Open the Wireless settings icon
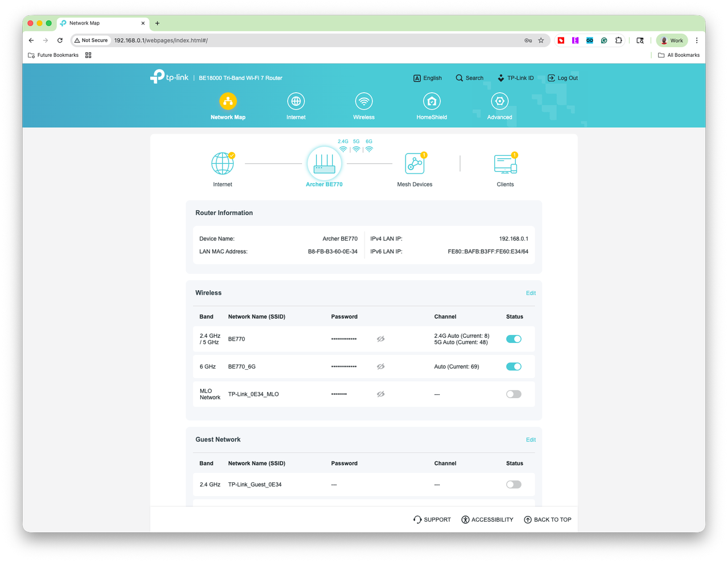Viewport: 728px width, 562px height. [364, 101]
